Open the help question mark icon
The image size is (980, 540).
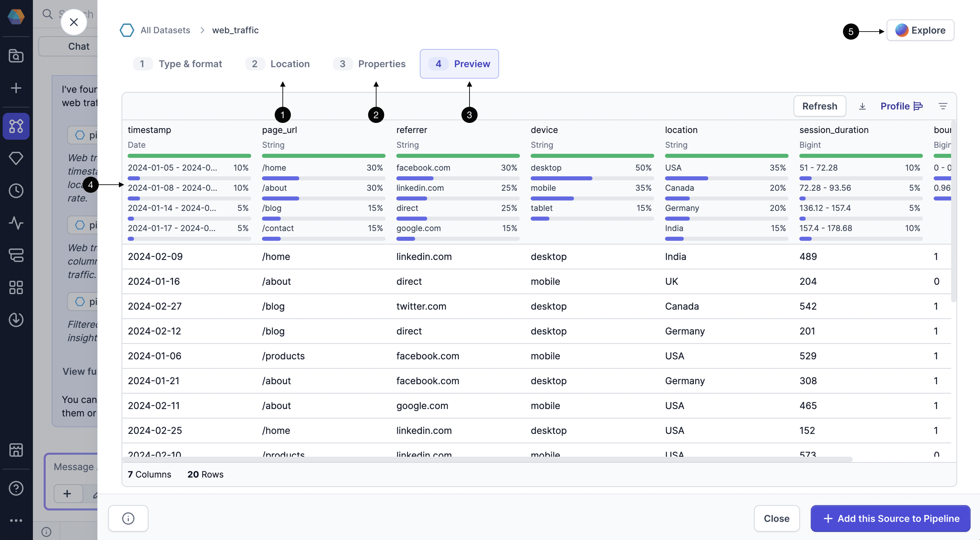coord(16,488)
